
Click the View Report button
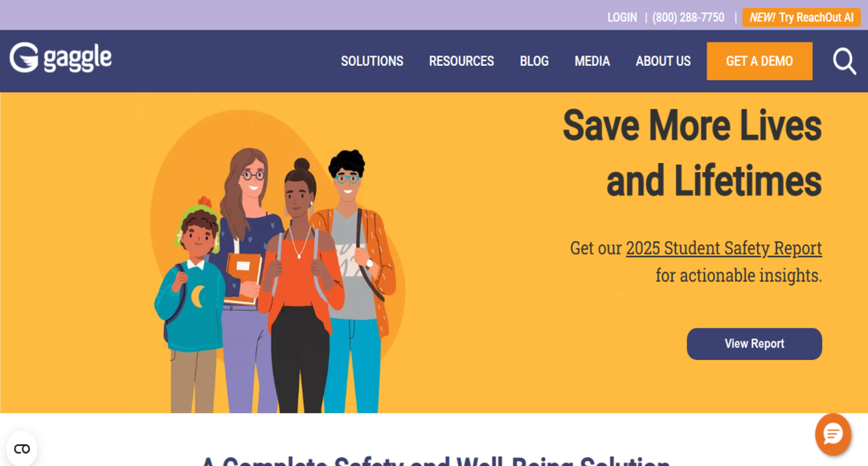click(754, 344)
